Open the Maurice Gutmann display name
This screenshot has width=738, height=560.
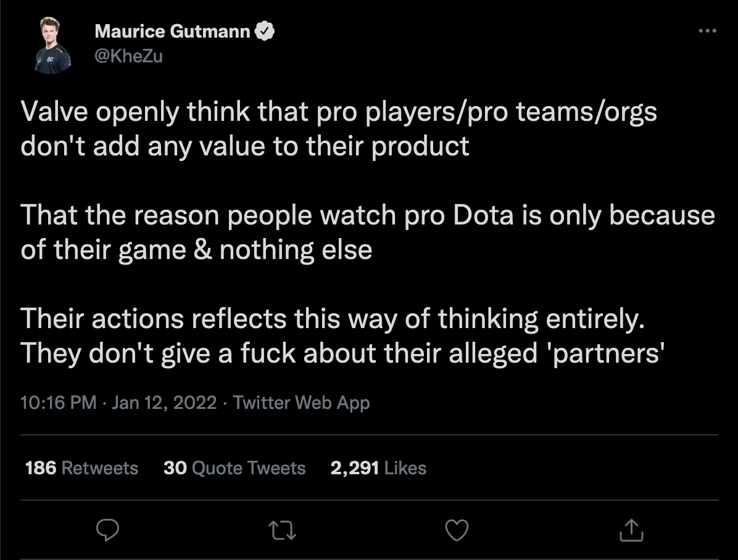[x=172, y=31]
